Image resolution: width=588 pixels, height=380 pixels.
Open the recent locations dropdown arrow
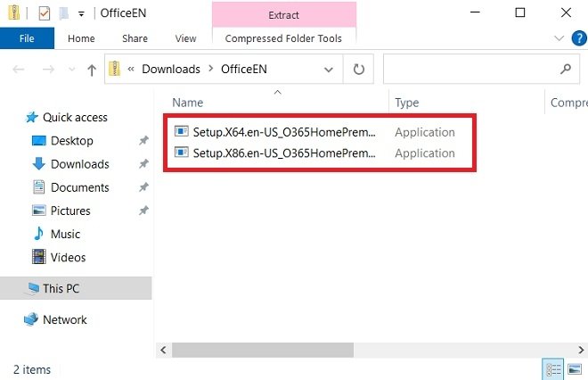tap(71, 69)
